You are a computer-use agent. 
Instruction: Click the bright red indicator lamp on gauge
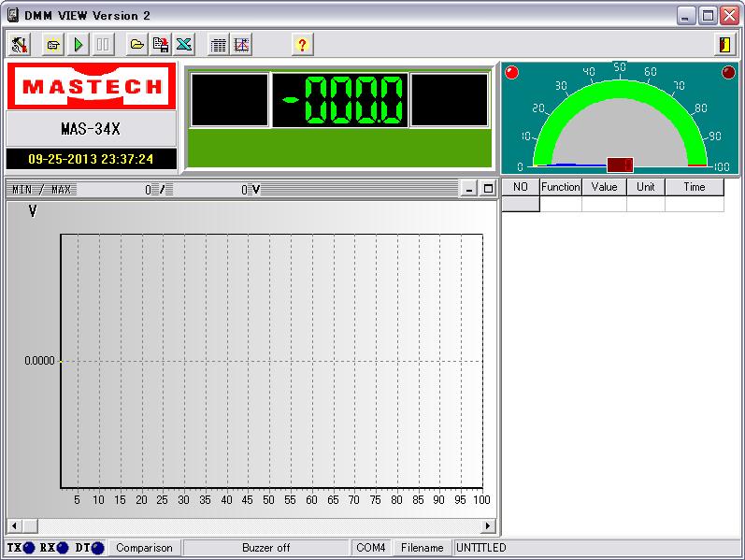click(x=511, y=72)
